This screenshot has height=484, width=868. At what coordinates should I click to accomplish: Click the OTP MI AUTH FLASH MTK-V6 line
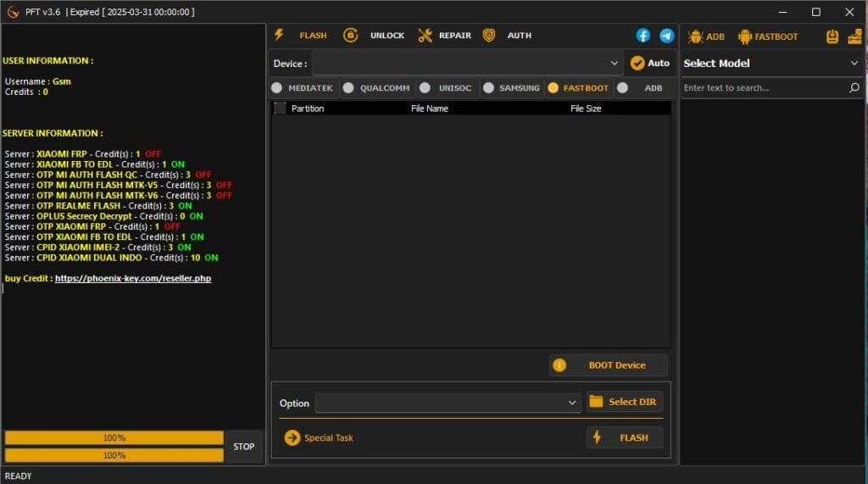(119, 196)
